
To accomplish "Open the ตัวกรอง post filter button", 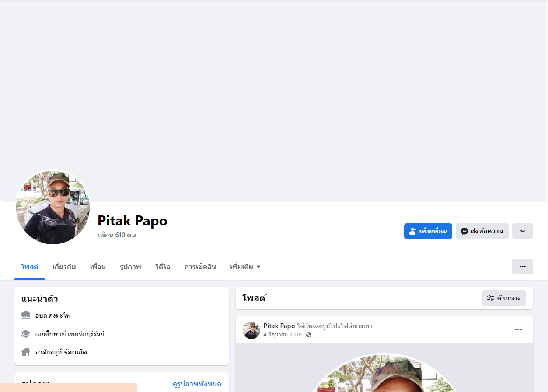I will click(x=504, y=298).
